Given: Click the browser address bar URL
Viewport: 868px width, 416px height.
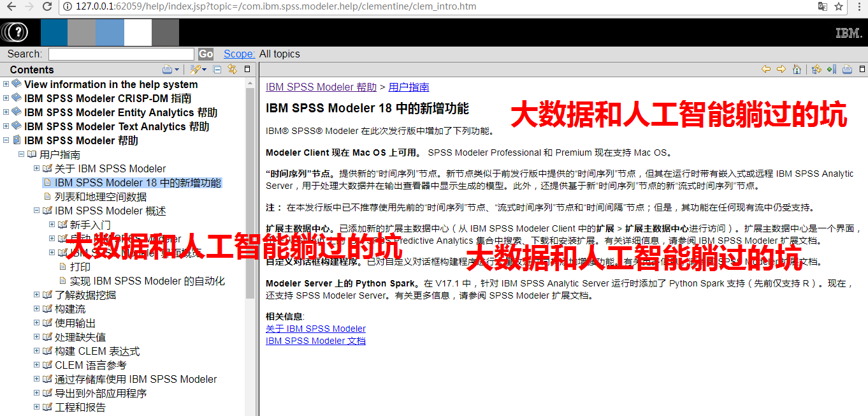Looking at the screenshot, I should pyautogui.click(x=275, y=7).
